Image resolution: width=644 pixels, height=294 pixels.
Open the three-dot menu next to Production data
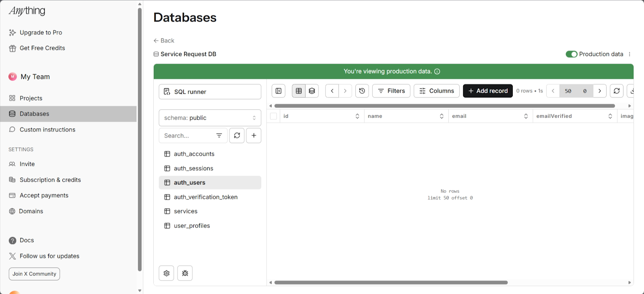[630, 54]
